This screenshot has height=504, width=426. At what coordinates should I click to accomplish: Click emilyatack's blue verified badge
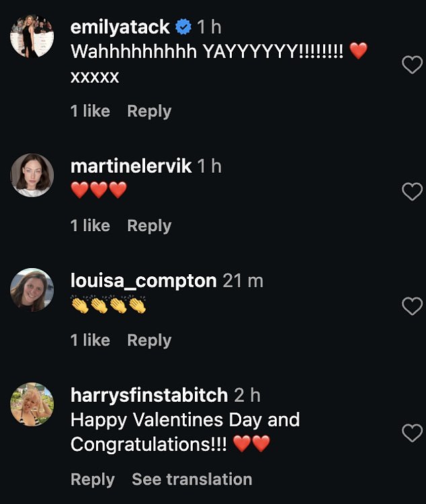[x=182, y=28]
